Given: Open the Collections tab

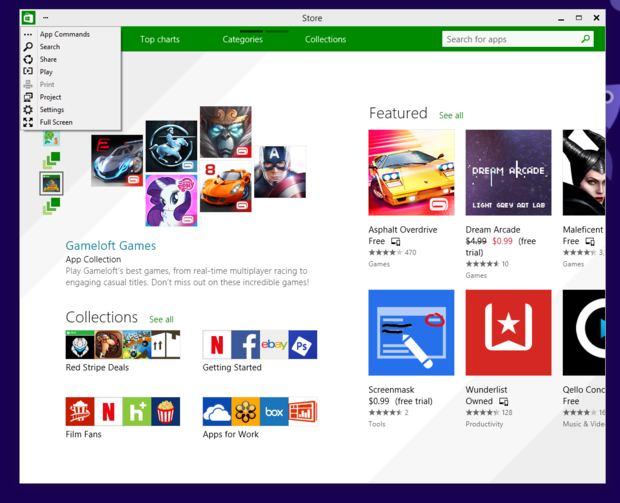Looking at the screenshot, I should tap(325, 39).
